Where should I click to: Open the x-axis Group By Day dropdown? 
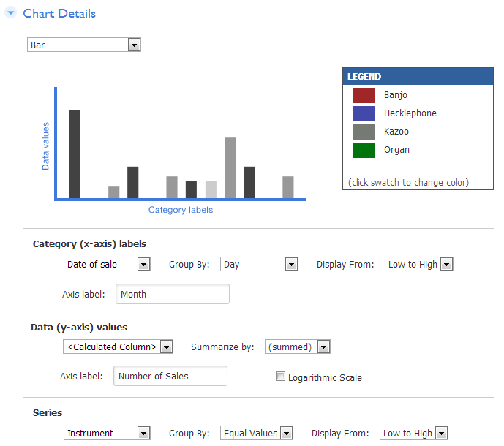click(x=259, y=264)
